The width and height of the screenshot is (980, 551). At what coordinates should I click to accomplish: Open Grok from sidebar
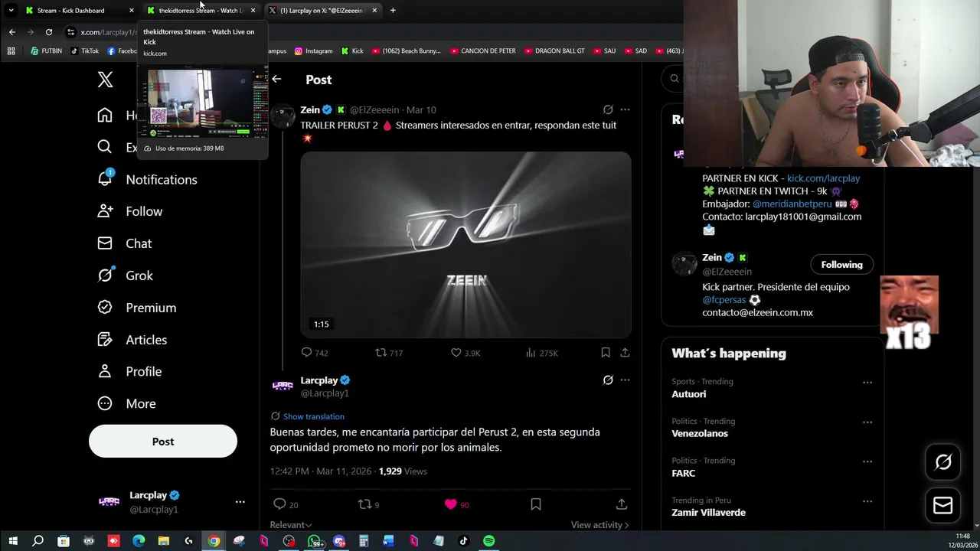[x=126, y=275]
